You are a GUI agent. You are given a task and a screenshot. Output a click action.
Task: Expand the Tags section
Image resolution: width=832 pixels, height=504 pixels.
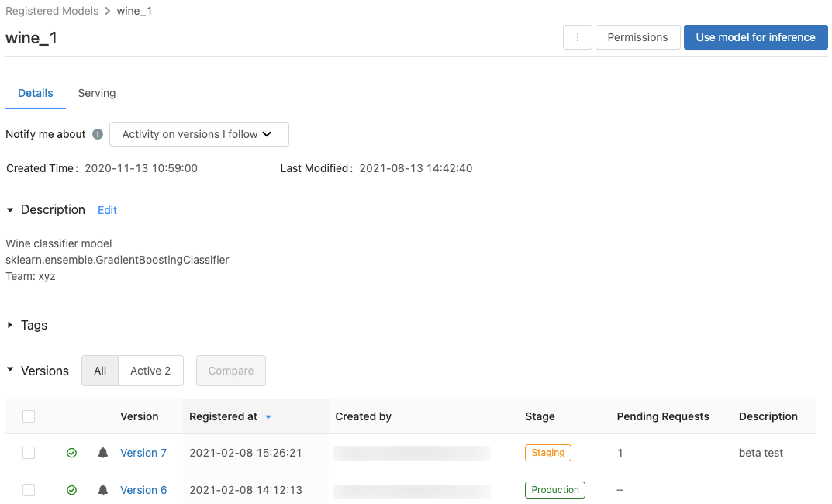[x=9, y=325]
